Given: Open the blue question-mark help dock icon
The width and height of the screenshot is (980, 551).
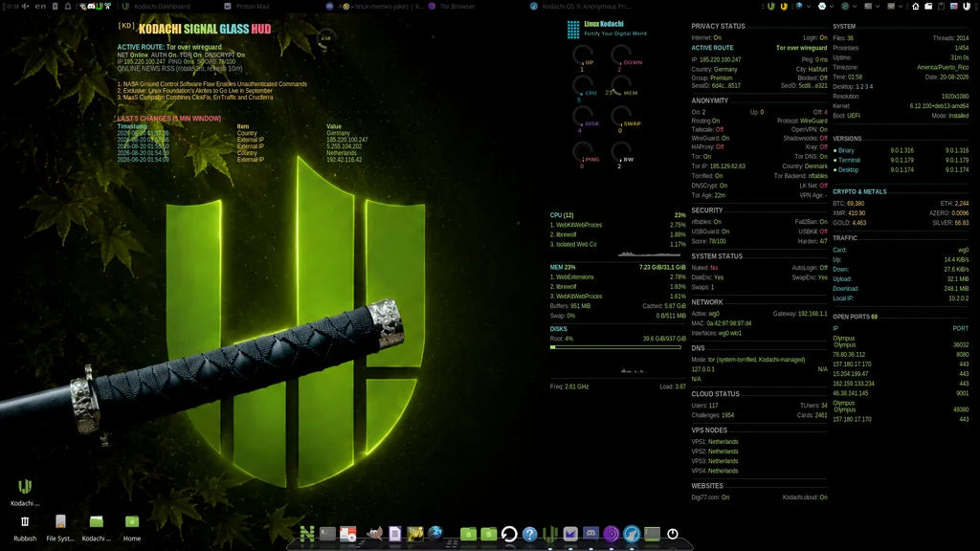Looking at the screenshot, I should coord(529,534).
